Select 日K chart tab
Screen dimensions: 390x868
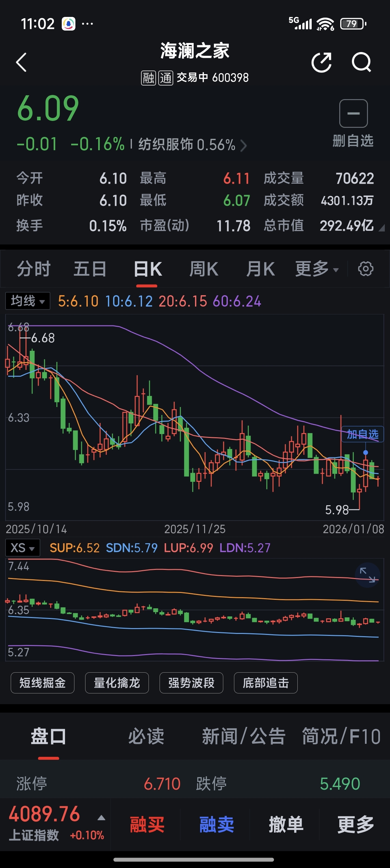coord(148,269)
